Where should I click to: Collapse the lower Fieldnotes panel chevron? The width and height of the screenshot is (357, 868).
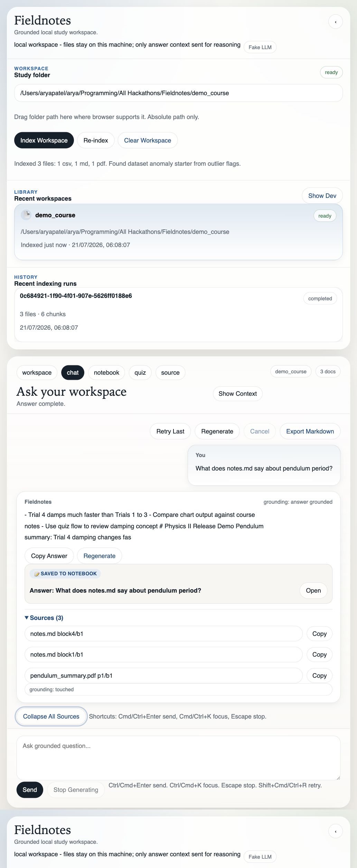pos(335,831)
